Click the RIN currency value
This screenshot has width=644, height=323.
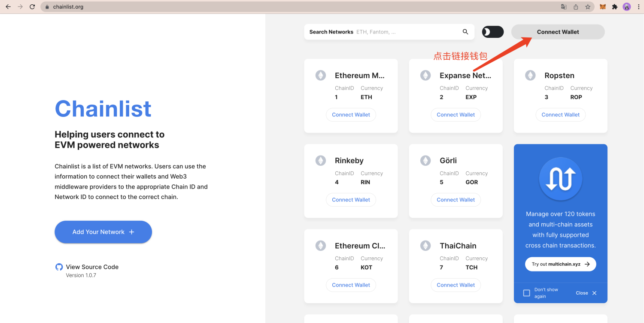(365, 182)
